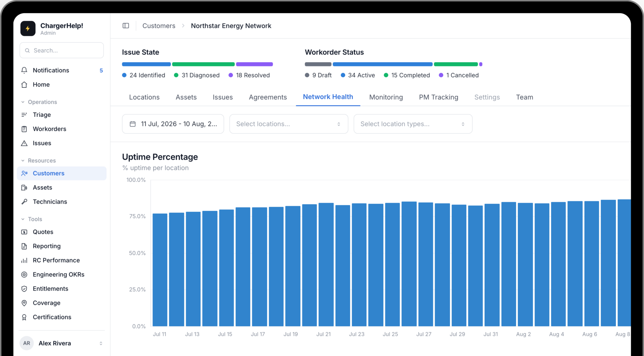Click the gray Draft workorder segment
644x356 pixels.
click(x=318, y=64)
